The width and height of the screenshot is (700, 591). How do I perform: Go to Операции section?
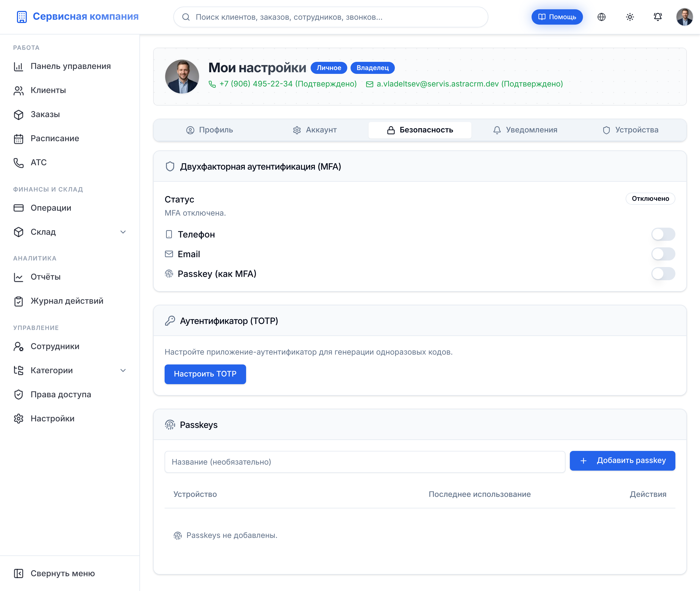[70, 208]
